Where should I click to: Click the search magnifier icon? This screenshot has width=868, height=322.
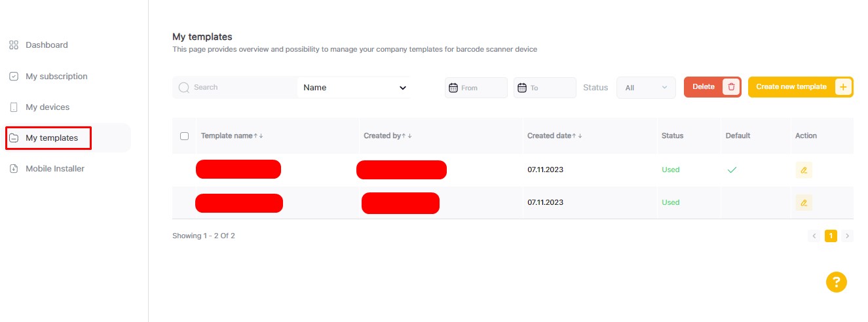[184, 88]
